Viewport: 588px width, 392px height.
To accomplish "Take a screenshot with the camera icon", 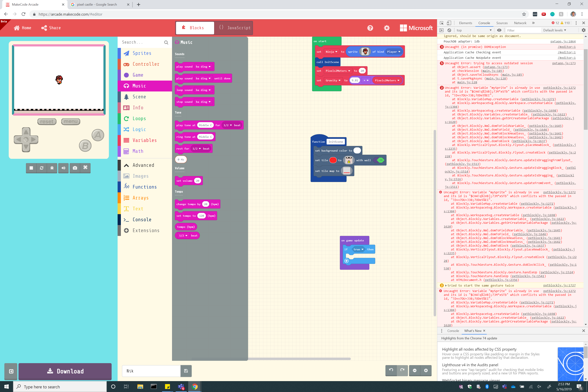I will [75, 168].
